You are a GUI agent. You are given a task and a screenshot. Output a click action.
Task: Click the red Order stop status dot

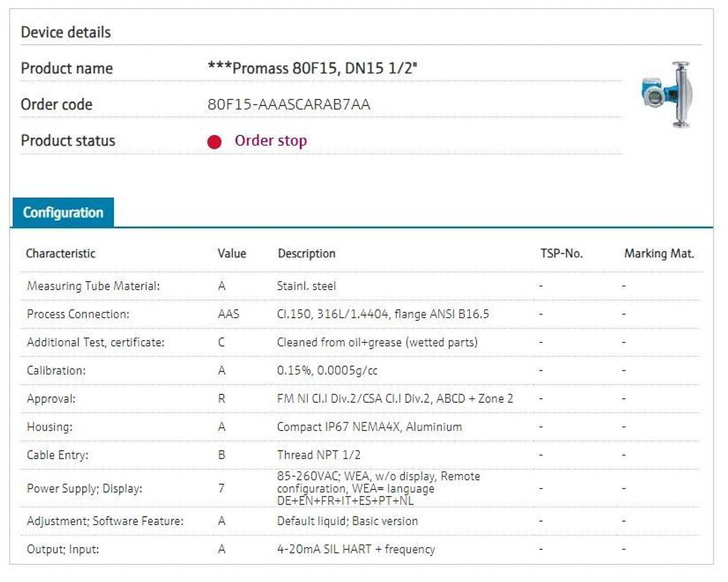coord(214,142)
